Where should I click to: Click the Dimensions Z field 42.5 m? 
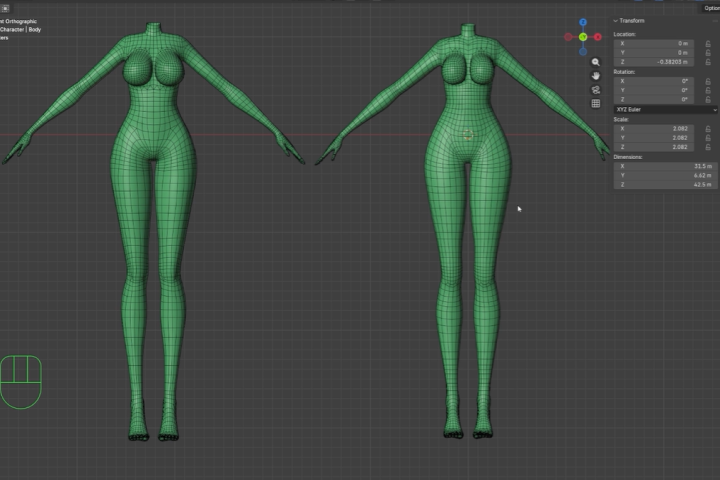(x=666, y=185)
